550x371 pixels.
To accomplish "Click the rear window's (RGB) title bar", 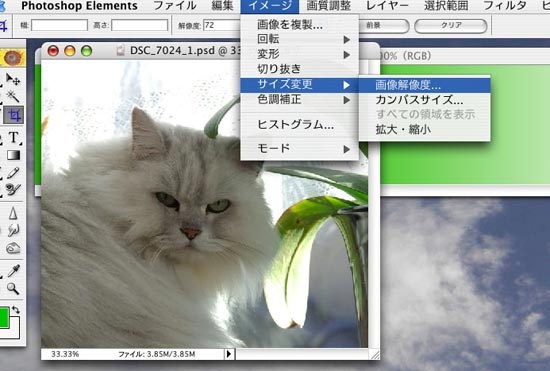I will click(x=465, y=56).
